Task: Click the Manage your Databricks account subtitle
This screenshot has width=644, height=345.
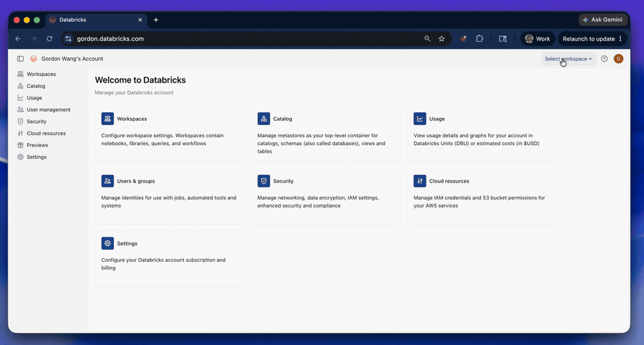Action: coord(134,92)
